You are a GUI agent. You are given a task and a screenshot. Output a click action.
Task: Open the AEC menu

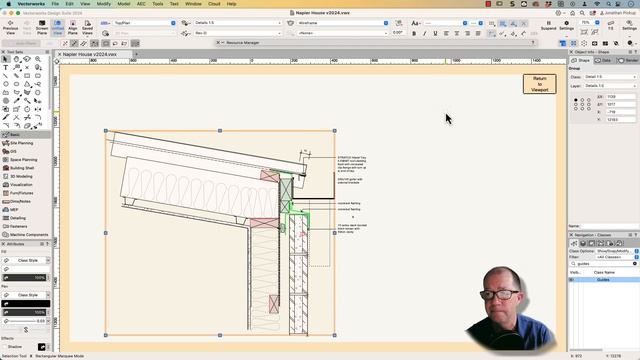141,4
